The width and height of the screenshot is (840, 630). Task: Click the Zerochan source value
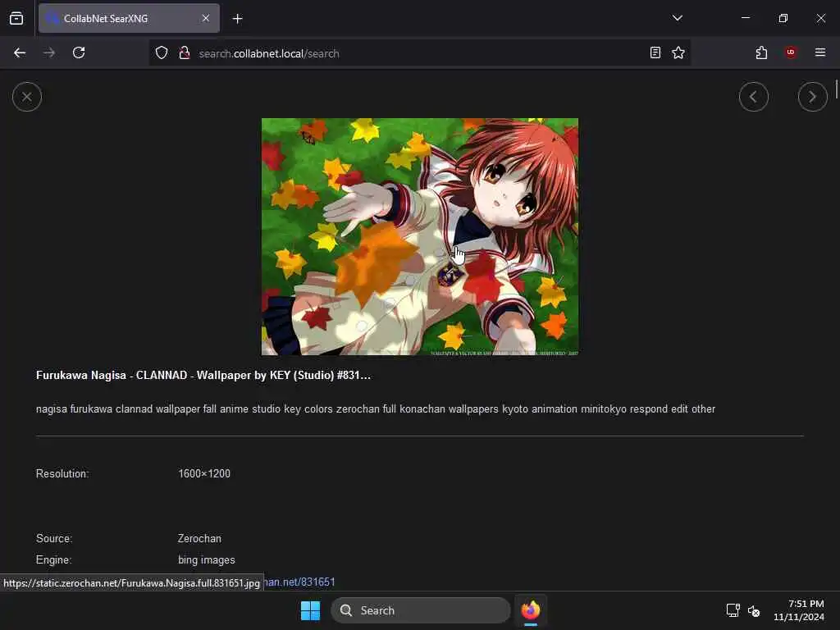199,539
